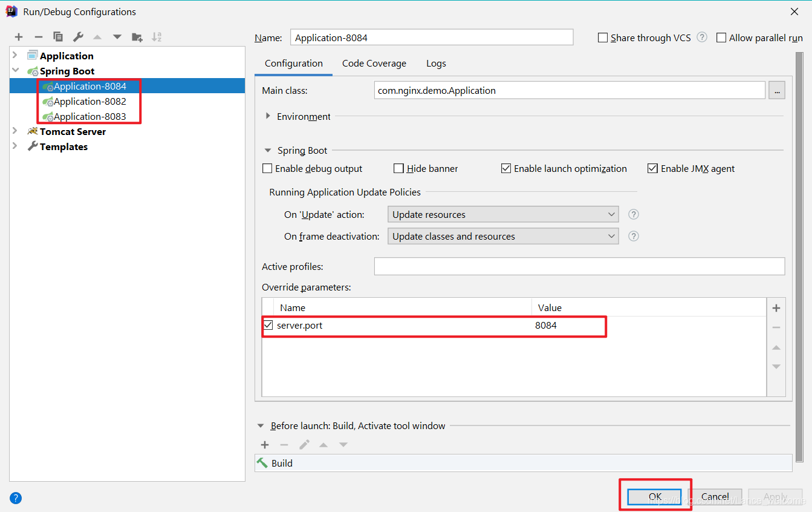The image size is (812, 512).
Task: Open dialog help question mark icon
Action: pos(16,498)
